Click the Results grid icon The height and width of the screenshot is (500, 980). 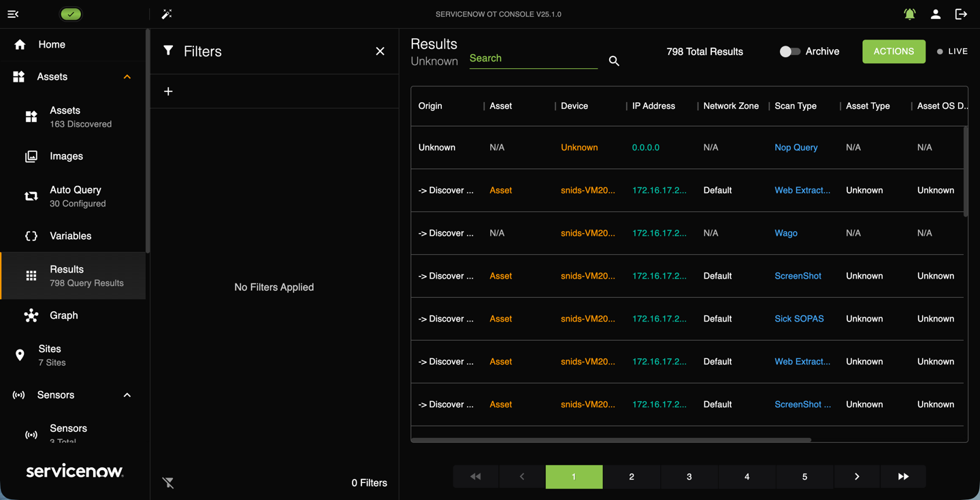pyautogui.click(x=31, y=276)
